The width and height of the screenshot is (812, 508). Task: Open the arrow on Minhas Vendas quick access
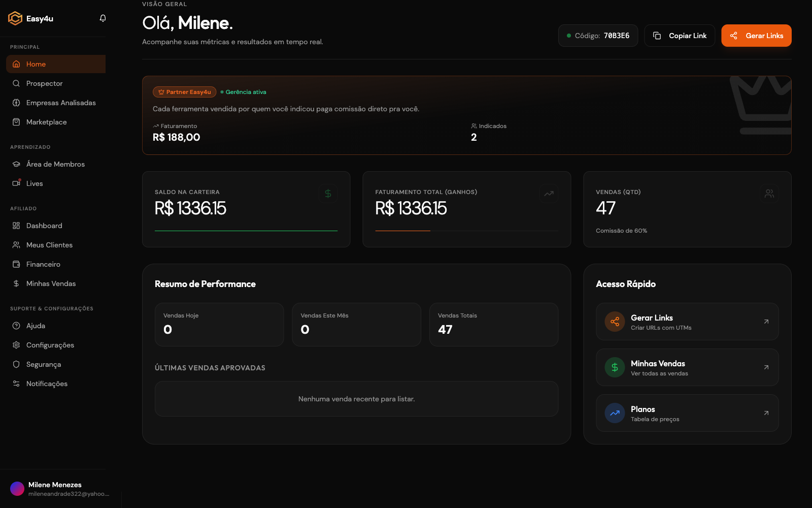766,367
